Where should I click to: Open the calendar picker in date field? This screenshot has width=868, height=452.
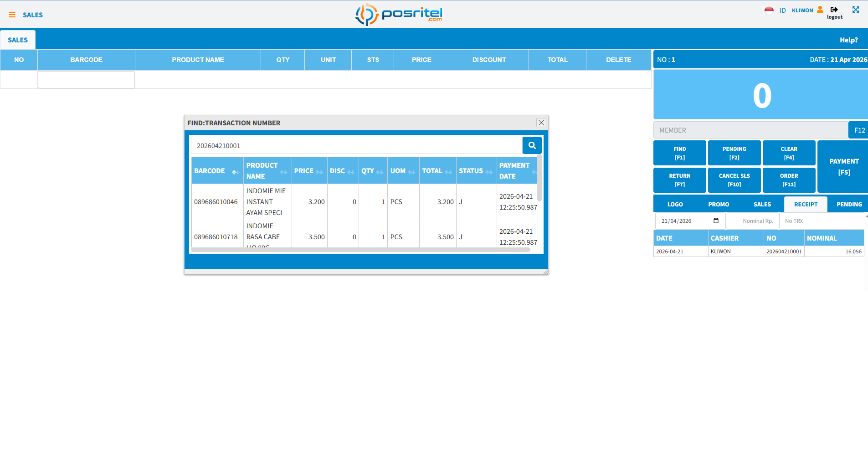pos(716,221)
